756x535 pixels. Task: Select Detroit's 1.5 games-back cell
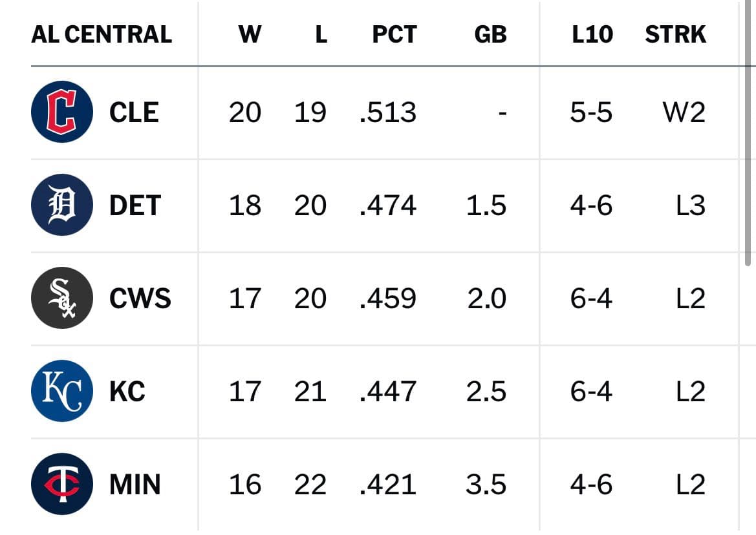(x=486, y=205)
